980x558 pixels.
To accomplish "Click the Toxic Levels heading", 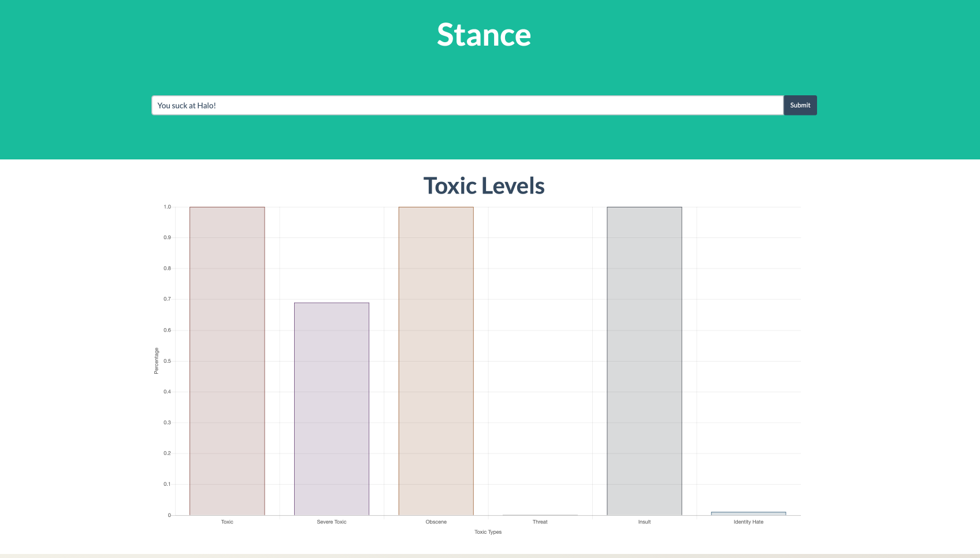I will point(484,186).
